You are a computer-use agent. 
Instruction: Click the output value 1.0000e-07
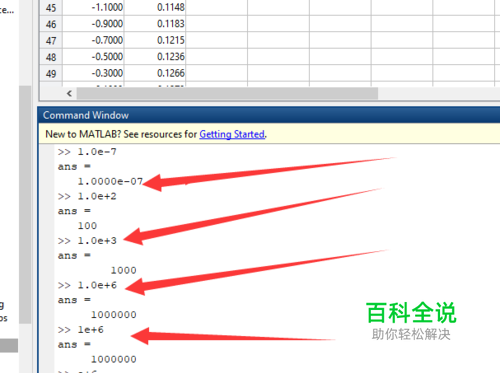pyautogui.click(x=110, y=181)
